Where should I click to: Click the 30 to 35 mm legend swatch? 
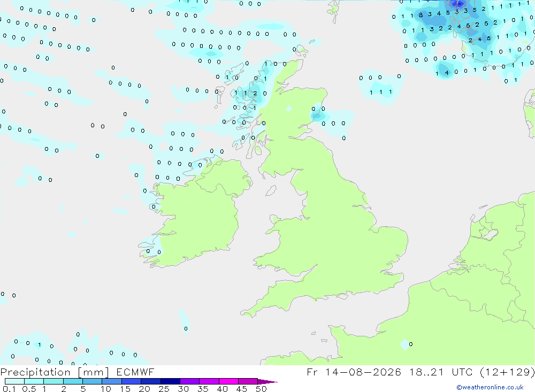coord(189,381)
